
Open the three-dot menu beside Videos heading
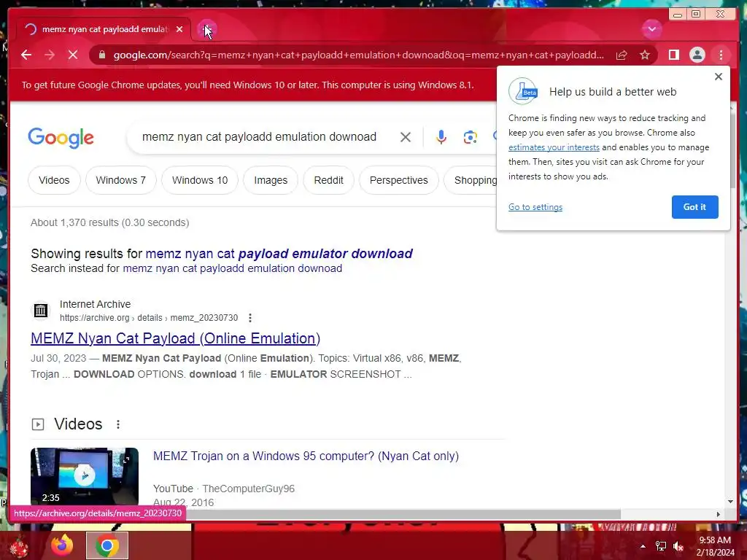(118, 424)
